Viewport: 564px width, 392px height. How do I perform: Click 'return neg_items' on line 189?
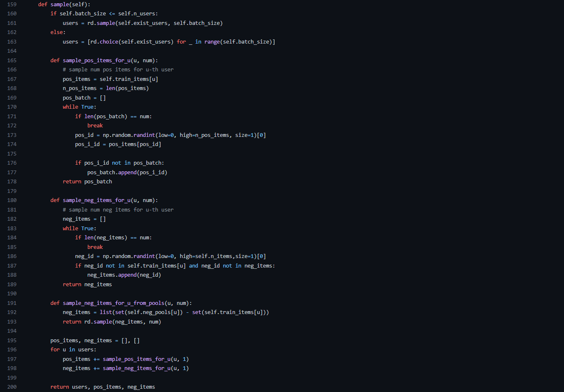(x=88, y=285)
